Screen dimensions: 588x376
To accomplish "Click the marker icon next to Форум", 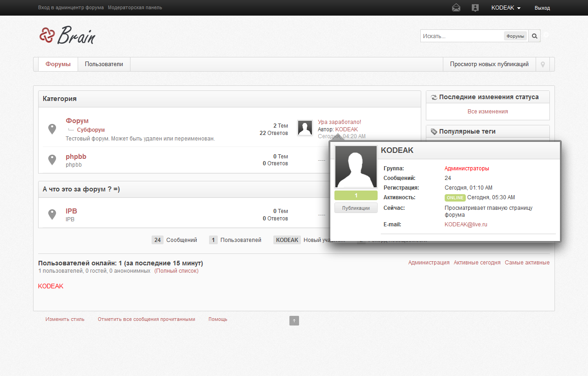I will click(52, 129).
